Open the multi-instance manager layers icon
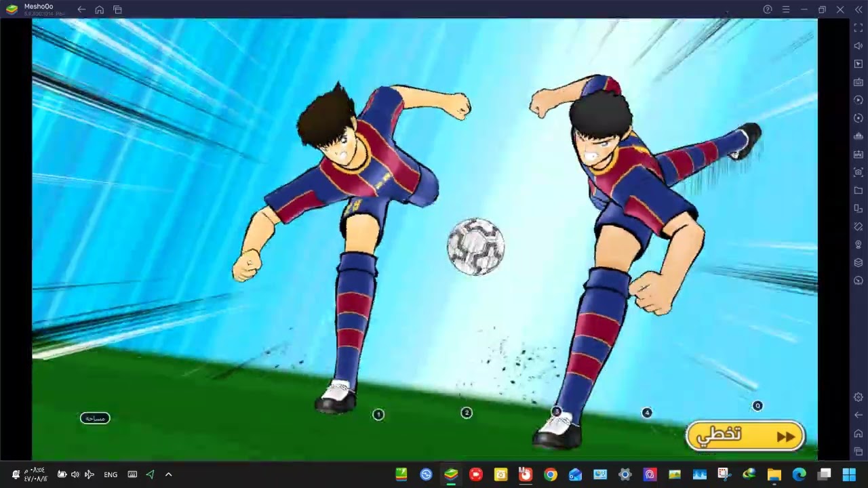This screenshot has width=868, height=488. (x=859, y=263)
